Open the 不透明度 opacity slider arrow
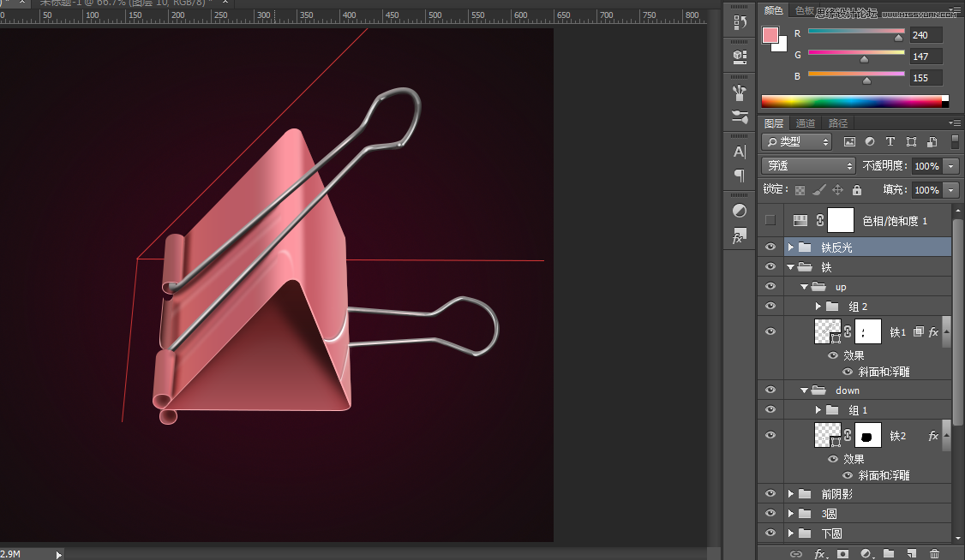The width and height of the screenshot is (965, 560). pyautogui.click(x=951, y=166)
